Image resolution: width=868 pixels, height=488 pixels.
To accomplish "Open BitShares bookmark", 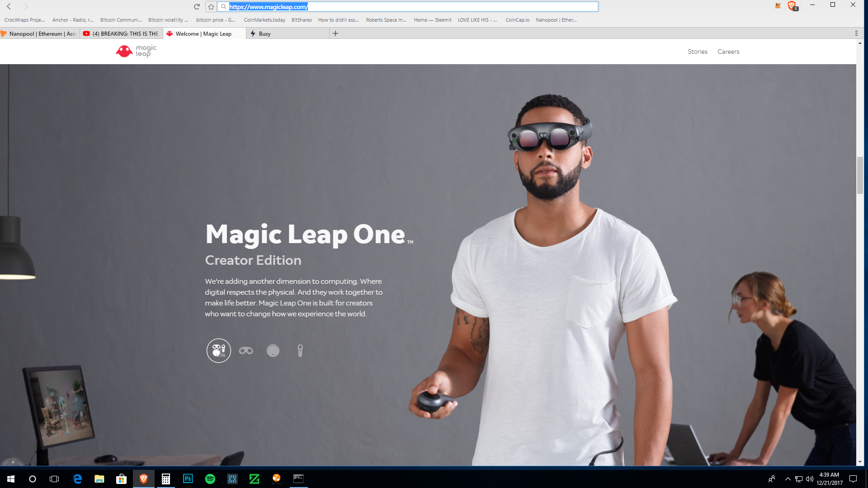I will tap(302, 20).
